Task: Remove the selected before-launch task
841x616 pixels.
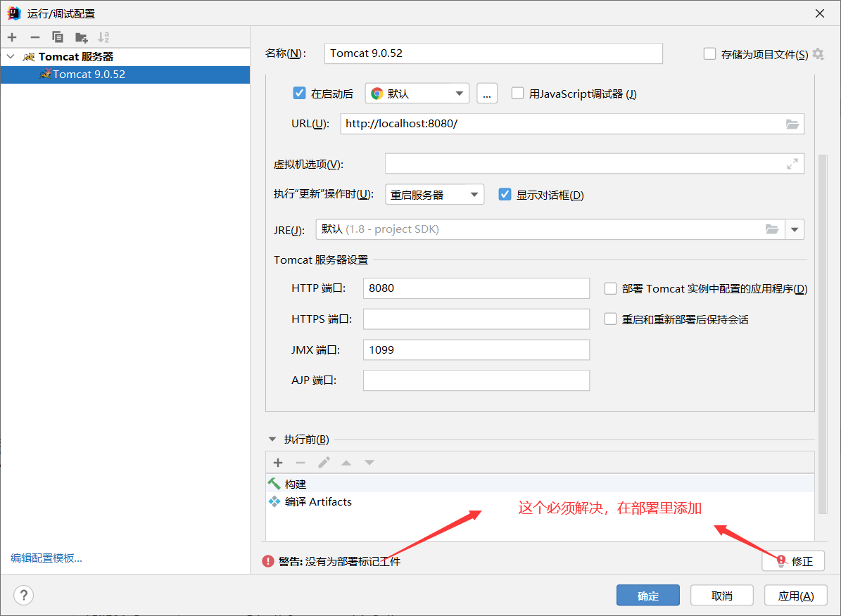Action: coord(301,463)
